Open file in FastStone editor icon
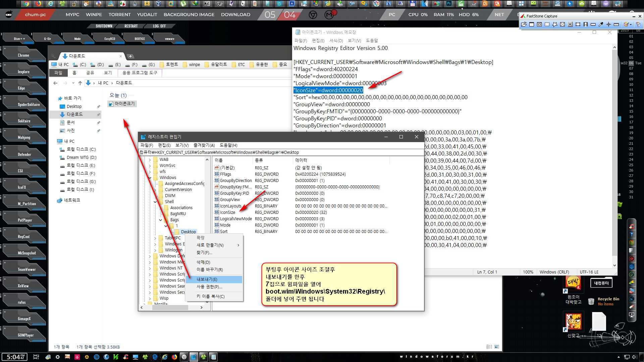644x362 pixels. pyautogui.click(x=524, y=24)
